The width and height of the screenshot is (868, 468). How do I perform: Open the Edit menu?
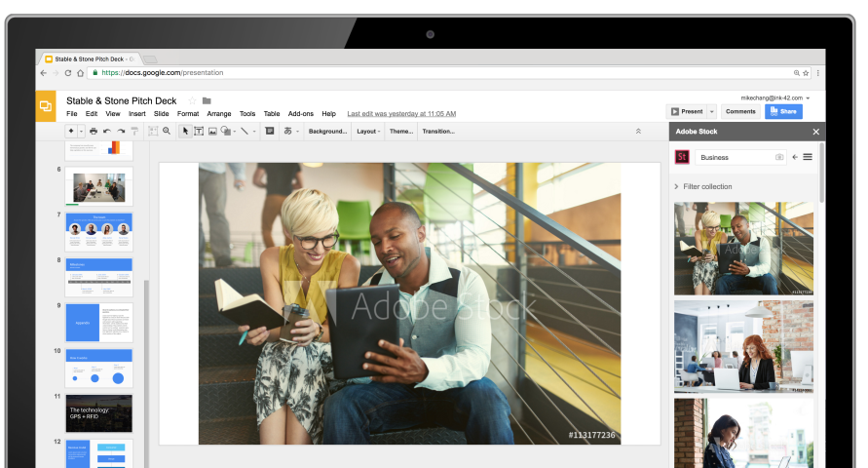(x=92, y=113)
